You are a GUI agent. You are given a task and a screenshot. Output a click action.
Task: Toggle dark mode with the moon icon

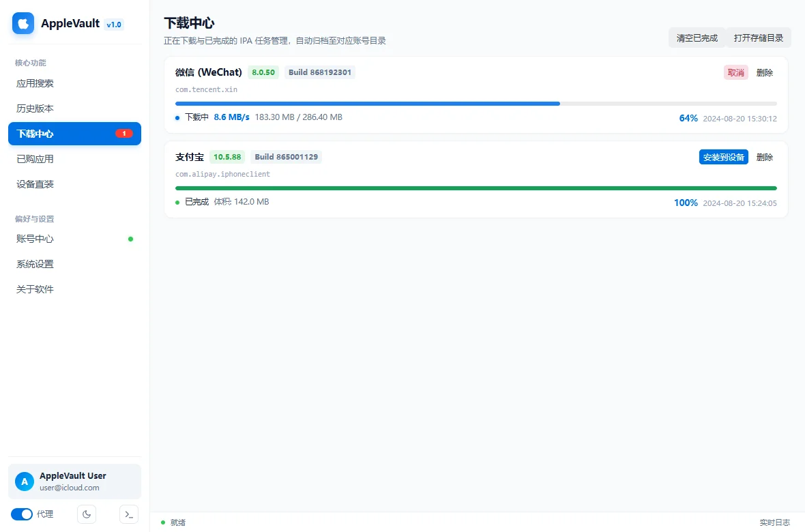tap(87, 514)
